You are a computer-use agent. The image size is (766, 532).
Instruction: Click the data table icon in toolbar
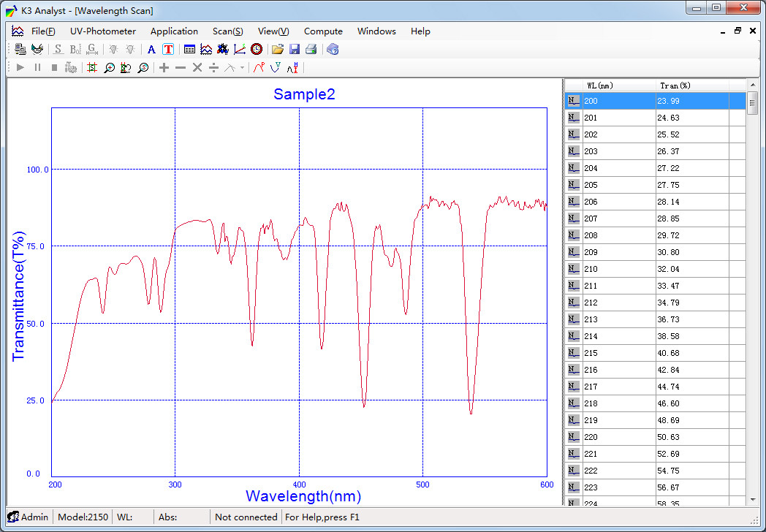pos(189,50)
